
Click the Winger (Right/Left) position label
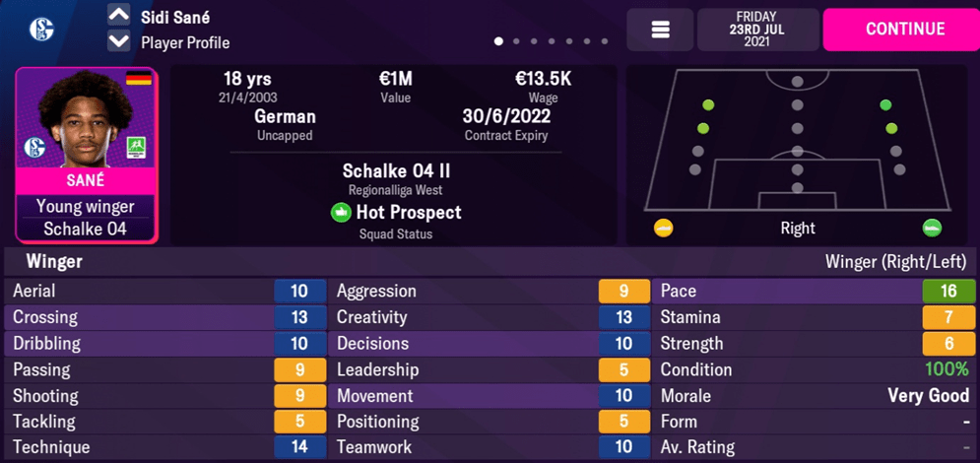[894, 262]
